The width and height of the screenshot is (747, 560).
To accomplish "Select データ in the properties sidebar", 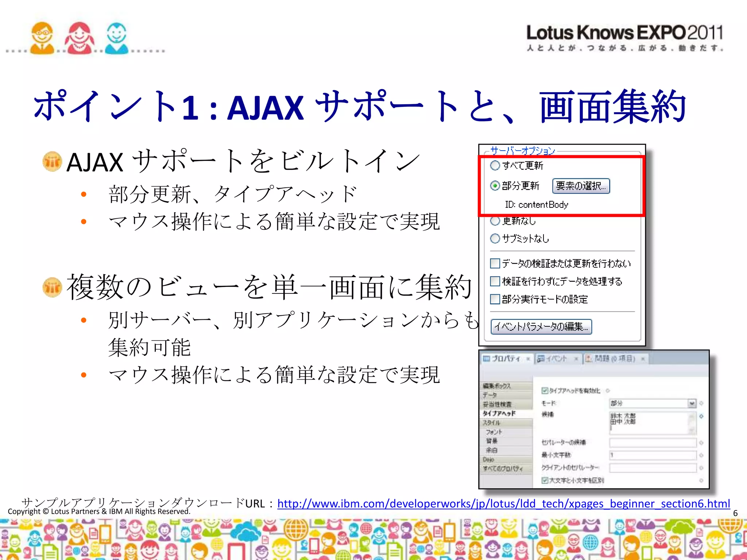I will point(507,395).
